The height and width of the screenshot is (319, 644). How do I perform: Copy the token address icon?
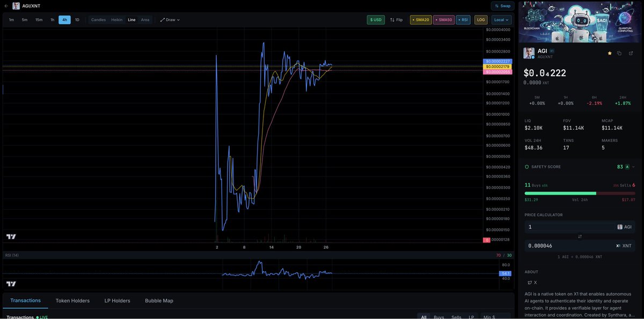coord(619,53)
